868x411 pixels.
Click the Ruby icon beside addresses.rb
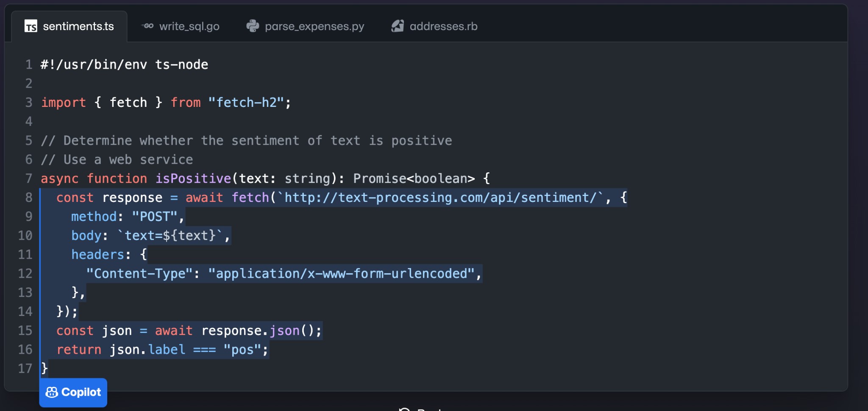coord(398,26)
